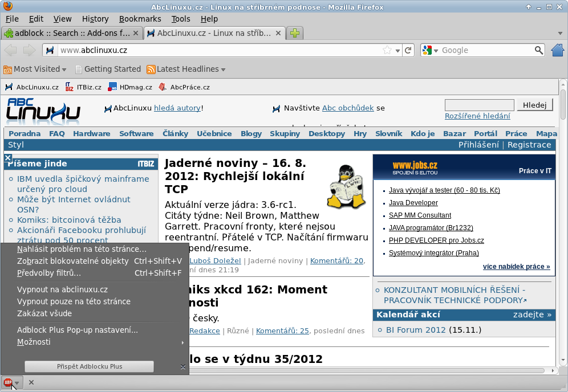Open the Přihlášení login link

(x=478, y=145)
